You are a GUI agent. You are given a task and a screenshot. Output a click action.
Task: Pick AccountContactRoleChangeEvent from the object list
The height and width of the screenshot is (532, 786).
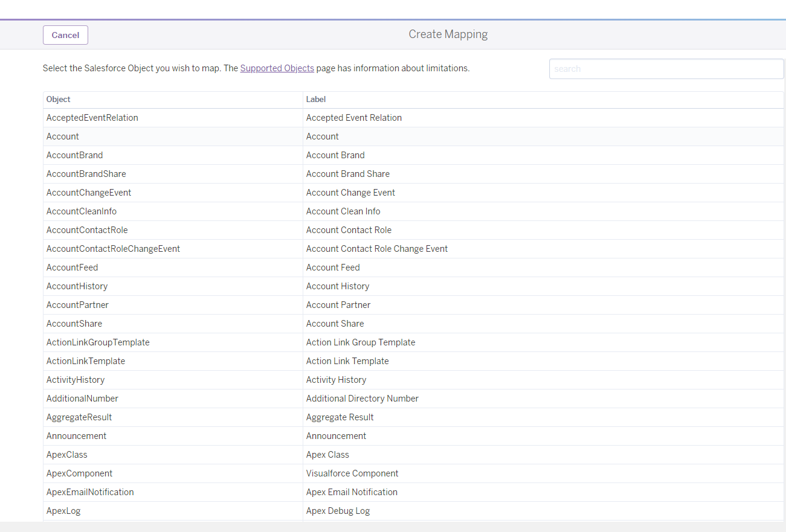click(113, 249)
